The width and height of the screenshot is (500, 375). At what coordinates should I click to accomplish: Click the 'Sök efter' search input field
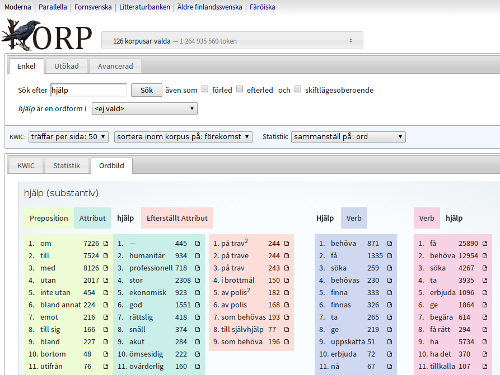click(x=88, y=90)
